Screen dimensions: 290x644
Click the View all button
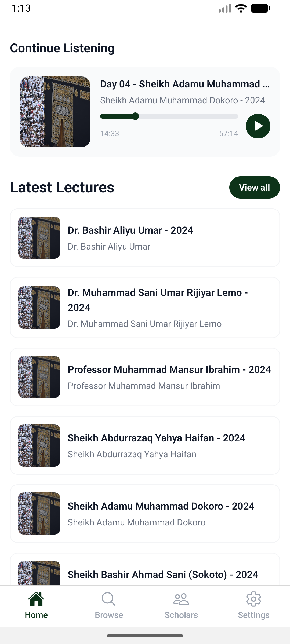click(254, 187)
